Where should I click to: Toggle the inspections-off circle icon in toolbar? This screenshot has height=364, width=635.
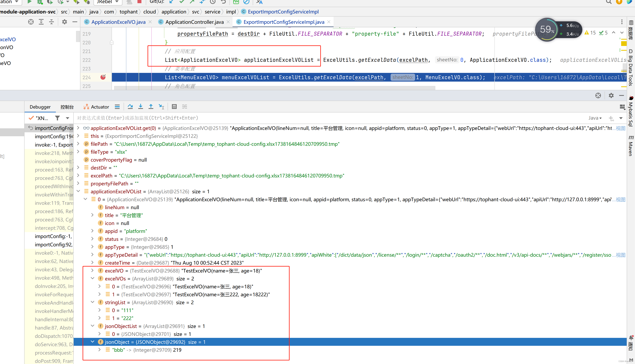tap(247, 2)
